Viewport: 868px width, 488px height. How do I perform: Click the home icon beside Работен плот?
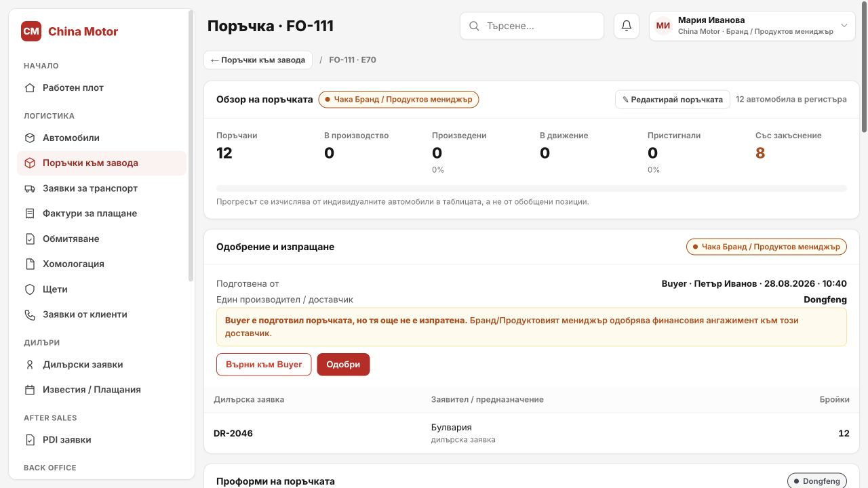30,87
